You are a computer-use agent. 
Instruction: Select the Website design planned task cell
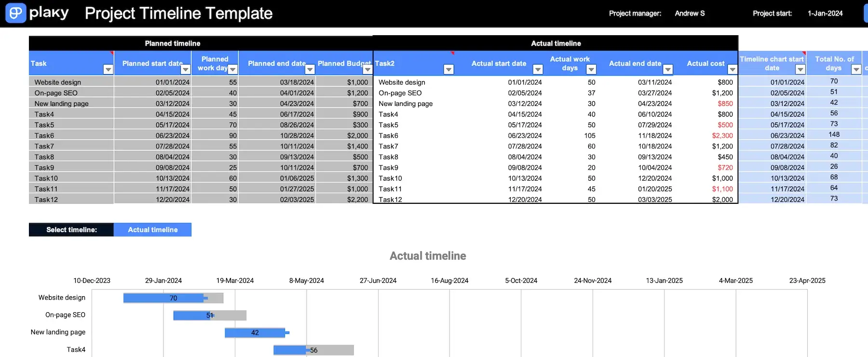[71, 82]
